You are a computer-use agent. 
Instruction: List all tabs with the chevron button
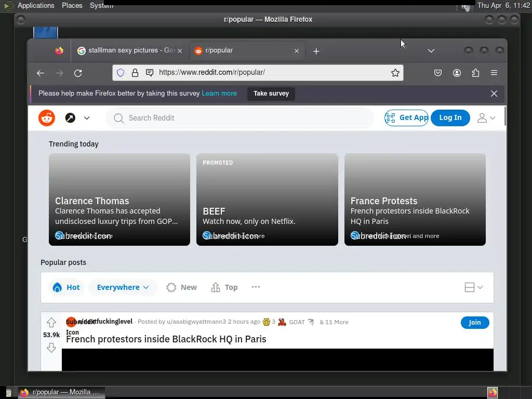[431, 51]
